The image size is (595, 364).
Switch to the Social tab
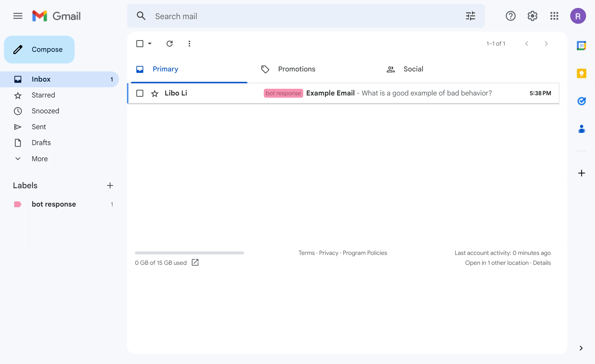click(413, 69)
